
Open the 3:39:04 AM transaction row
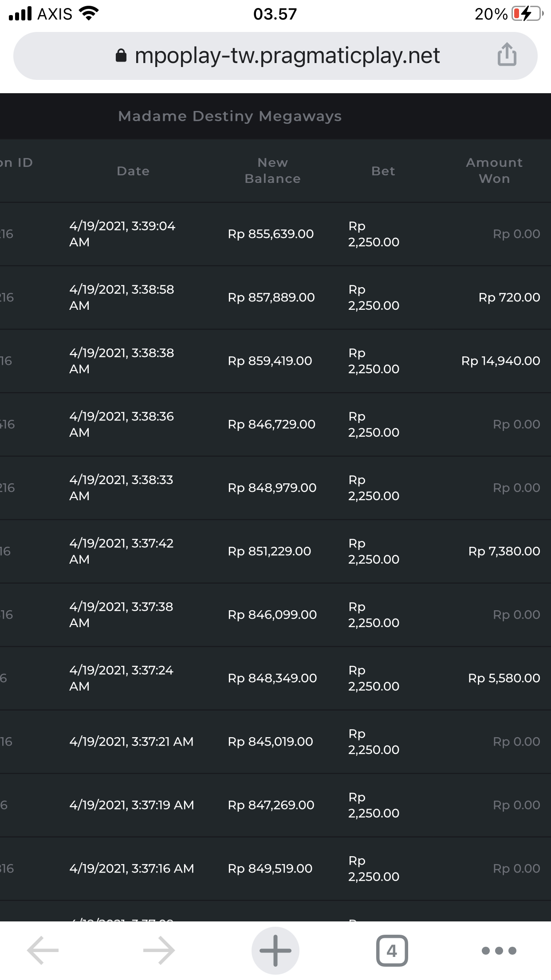pyautogui.click(x=122, y=234)
